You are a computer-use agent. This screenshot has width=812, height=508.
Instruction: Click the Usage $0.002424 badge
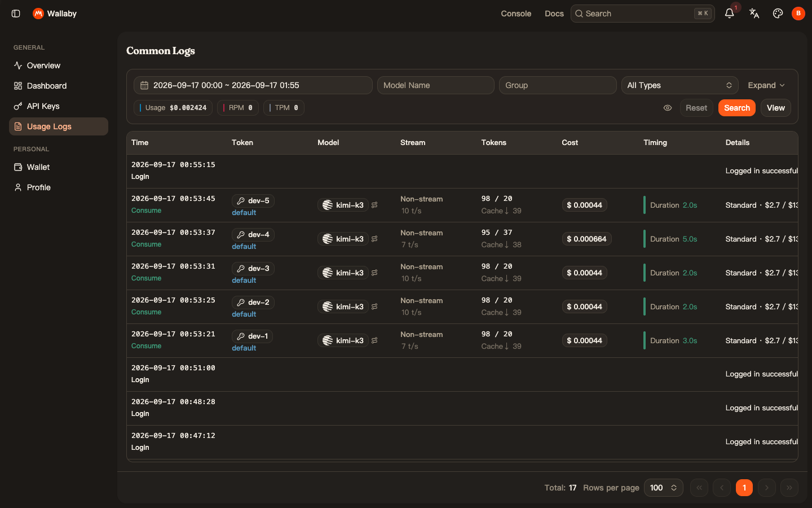coord(173,108)
